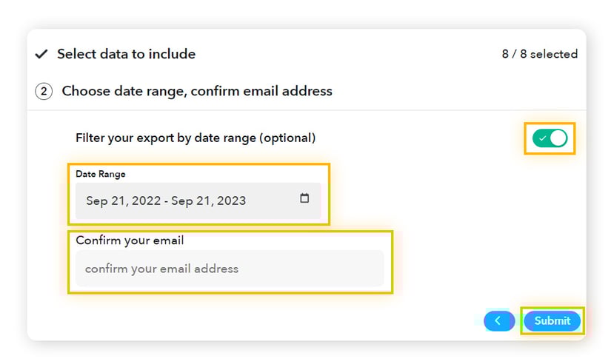Click the email placeholder text

click(x=162, y=269)
